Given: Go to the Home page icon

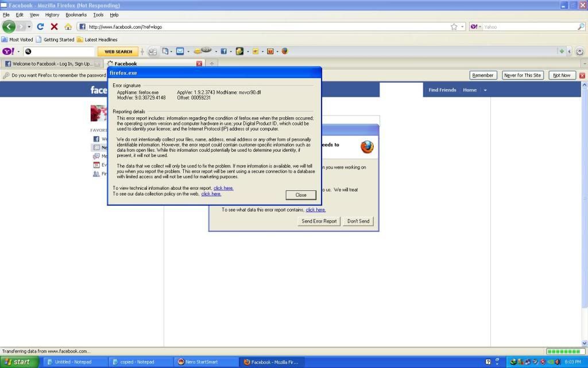Looking at the screenshot, I should tap(68, 26).
